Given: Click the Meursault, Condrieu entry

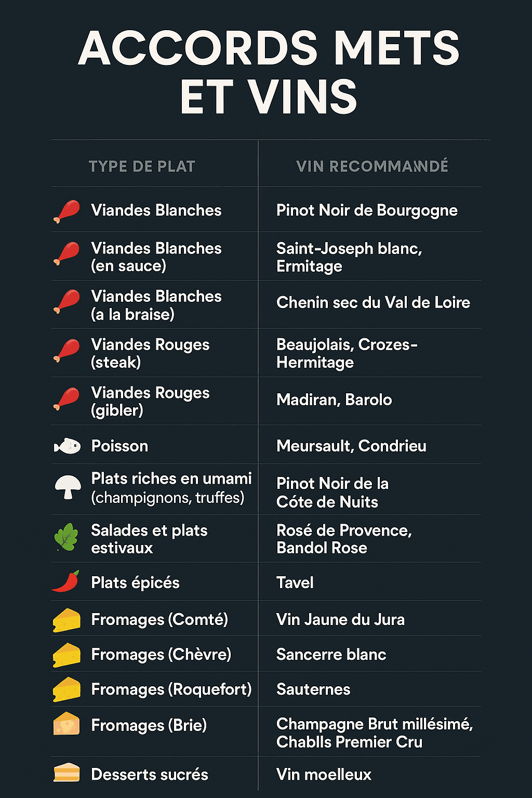Looking at the screenshot, I should coord(351,446).
